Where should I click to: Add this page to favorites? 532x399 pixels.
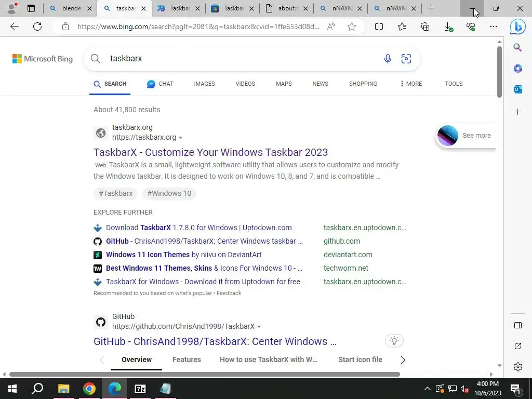coord(352,26)
